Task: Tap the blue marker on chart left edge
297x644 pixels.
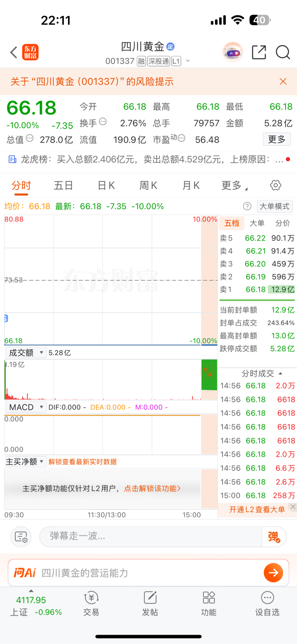Action: click(6, 318)
